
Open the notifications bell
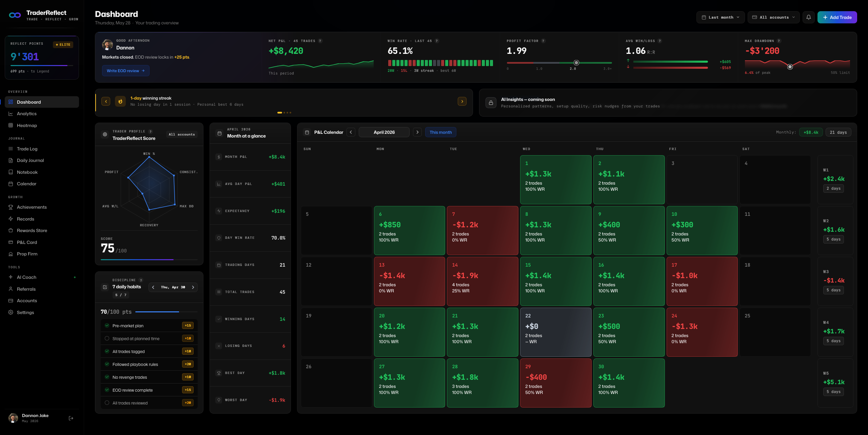tap(809, 17)
